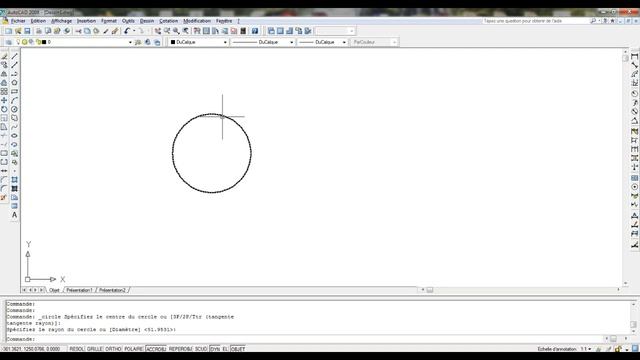
Task: Expand the ParCouleur plot style dropdown
Action: tap(394, 42)
